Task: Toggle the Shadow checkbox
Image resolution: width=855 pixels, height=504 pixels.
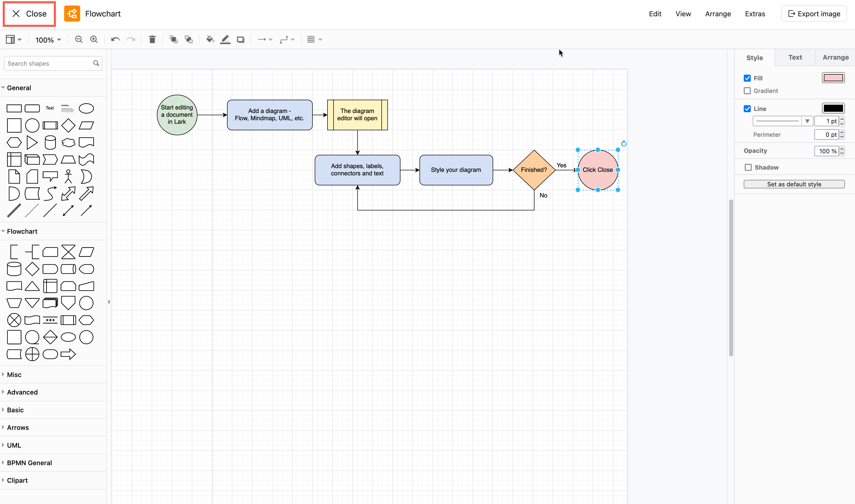Action: (x=748, y=167)
